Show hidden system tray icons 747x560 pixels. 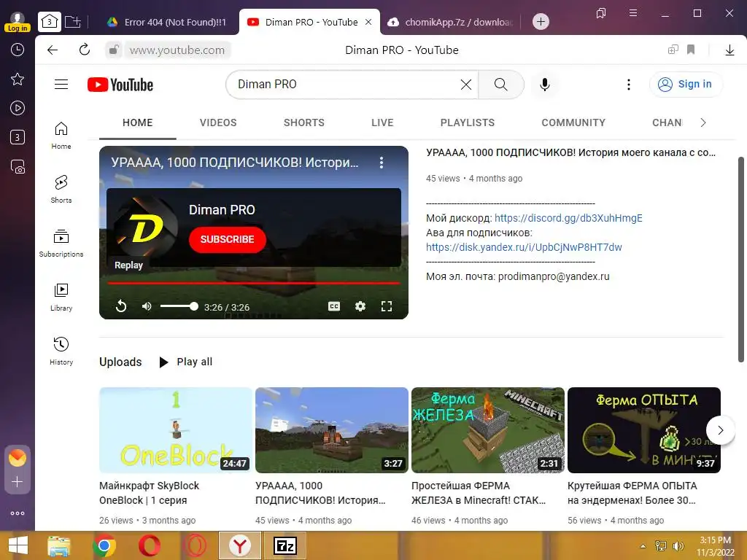pyautogui.click(x=643, y=546)
